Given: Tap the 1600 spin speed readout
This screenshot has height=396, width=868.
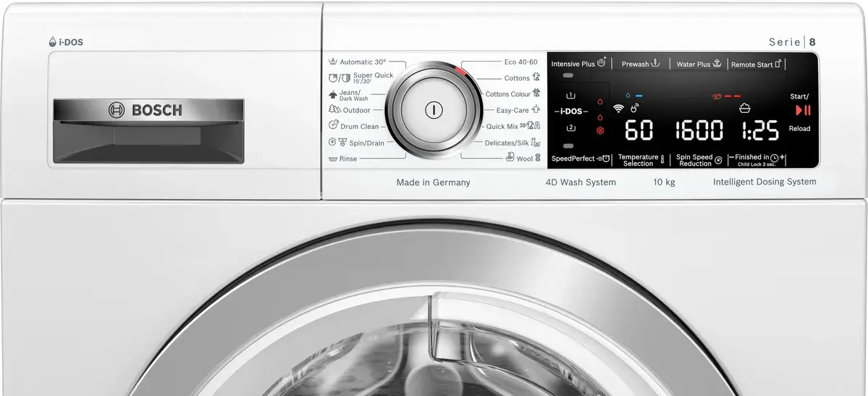Looking at the screenshot, I should (x=699, y=131).
